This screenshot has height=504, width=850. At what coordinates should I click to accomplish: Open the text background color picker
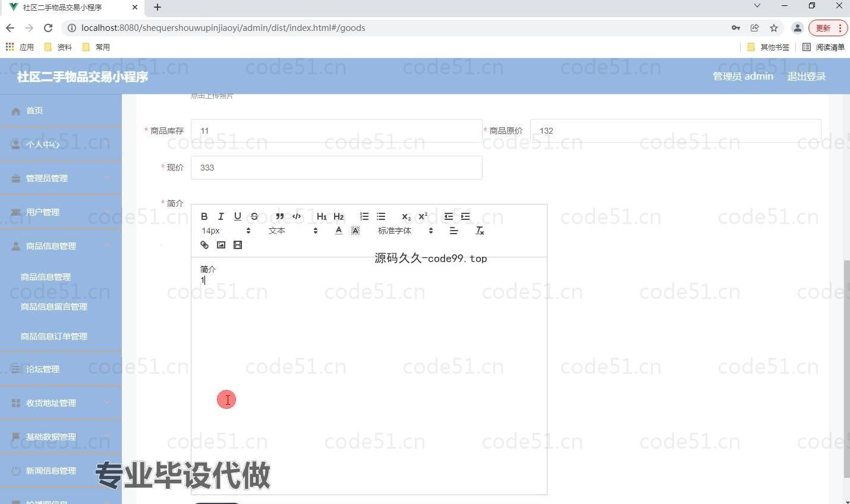[355, 231]
